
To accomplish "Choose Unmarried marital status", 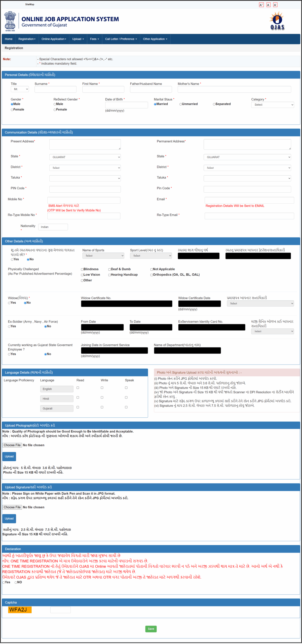I will pyautogui.click(x=180, y=104).
